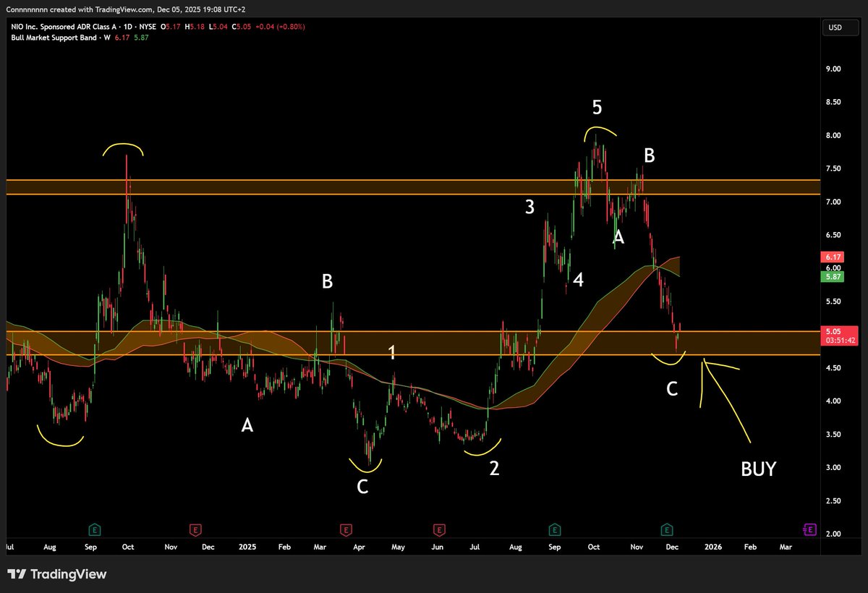The image size is (868, 593).
Task: Click the red 6.17 price tag
Action: coord(832,257)
